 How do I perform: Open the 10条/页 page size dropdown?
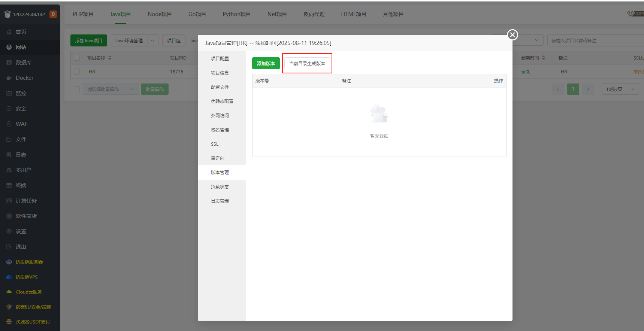(x=620, y=89)
